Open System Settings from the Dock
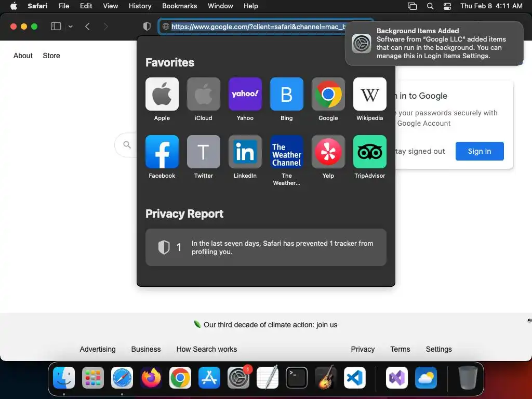 click(x=238, y=378)
